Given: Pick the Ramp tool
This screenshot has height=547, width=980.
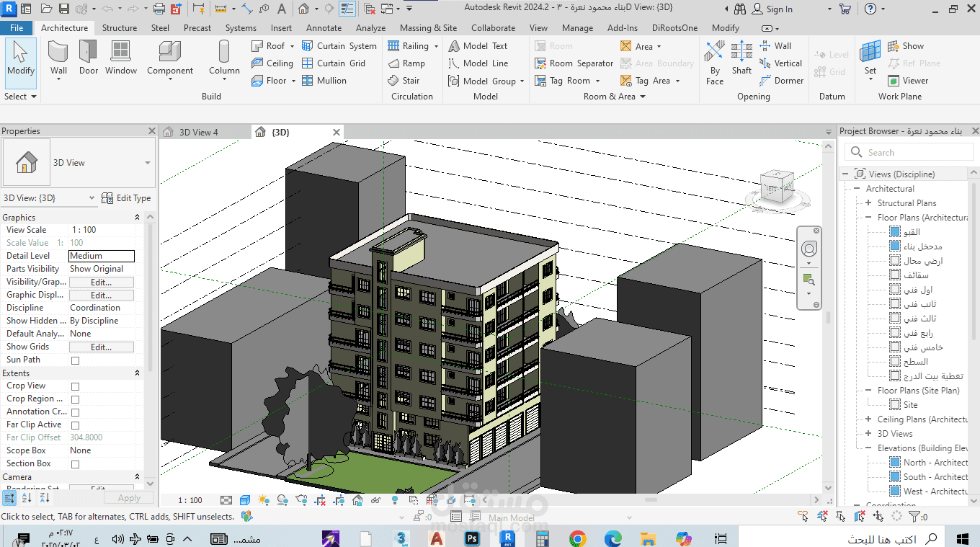Looking at the screenshot, I should [407, 63].
